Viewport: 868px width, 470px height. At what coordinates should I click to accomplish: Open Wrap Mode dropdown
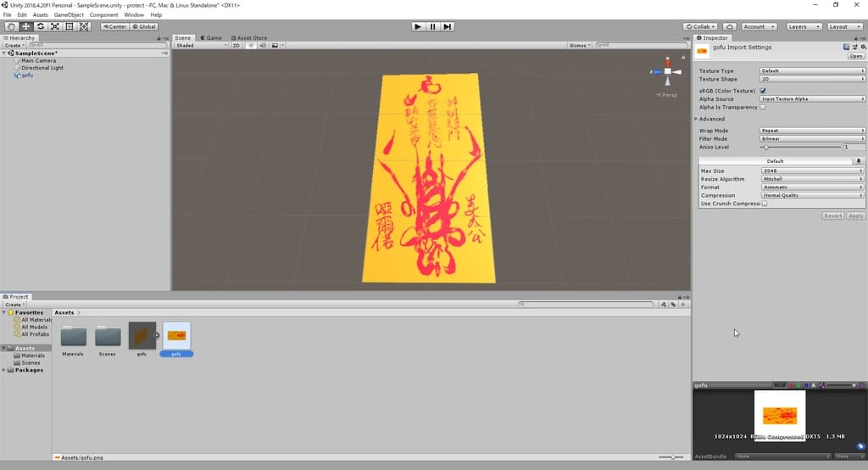(x=812, y=131)
